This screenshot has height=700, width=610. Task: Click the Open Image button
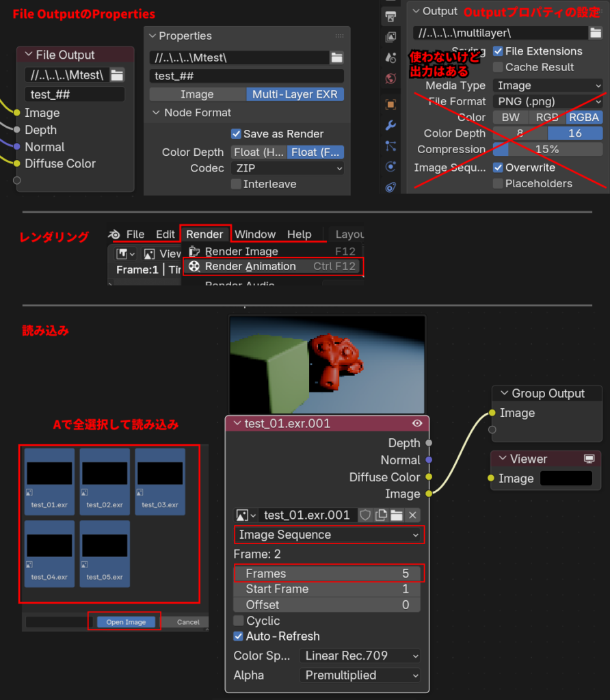point(126,622)
